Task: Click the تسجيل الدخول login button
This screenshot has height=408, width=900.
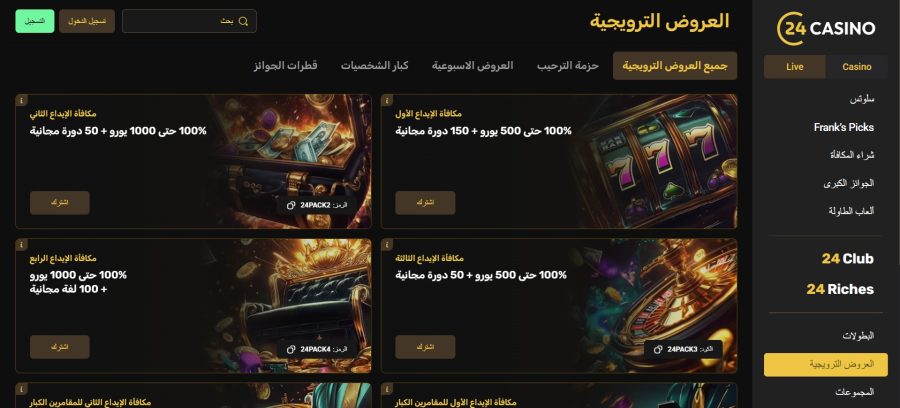Action: (87, 21)
